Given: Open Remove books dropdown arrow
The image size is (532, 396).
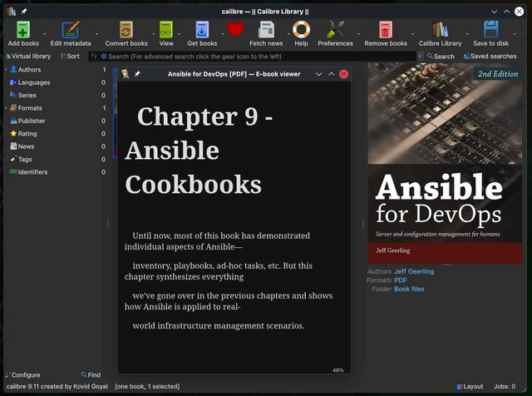Looking at the screenshot, I should pos(412,34).
